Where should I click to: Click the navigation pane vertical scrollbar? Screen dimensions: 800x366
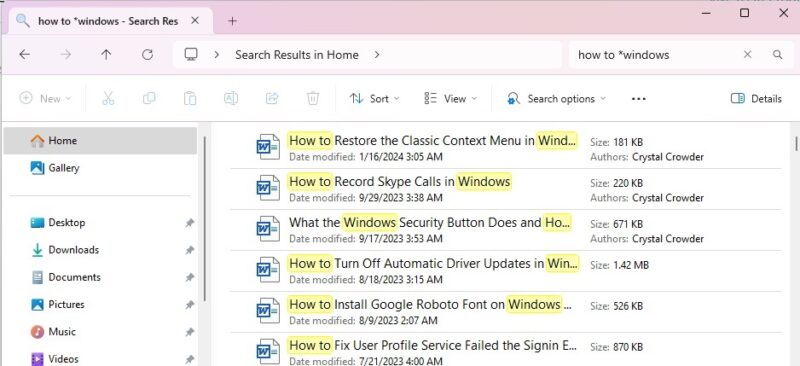click(205, 219)
